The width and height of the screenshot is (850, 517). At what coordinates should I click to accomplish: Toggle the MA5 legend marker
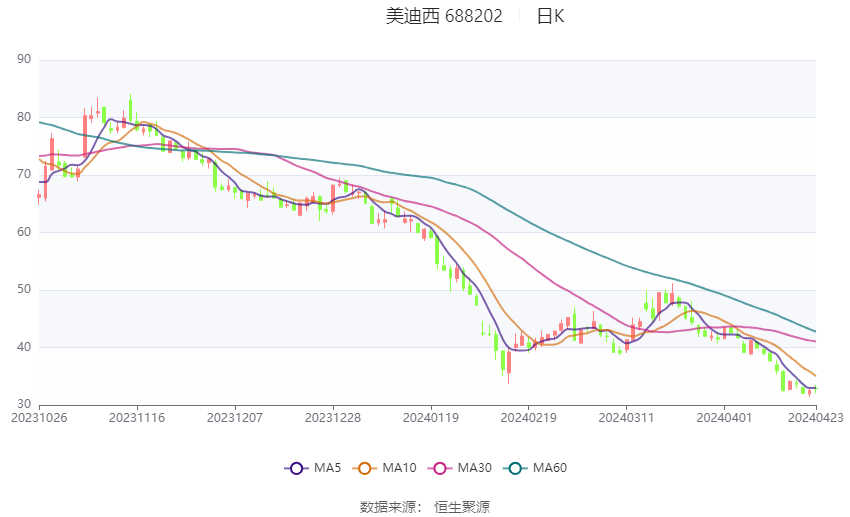point(296,468)
